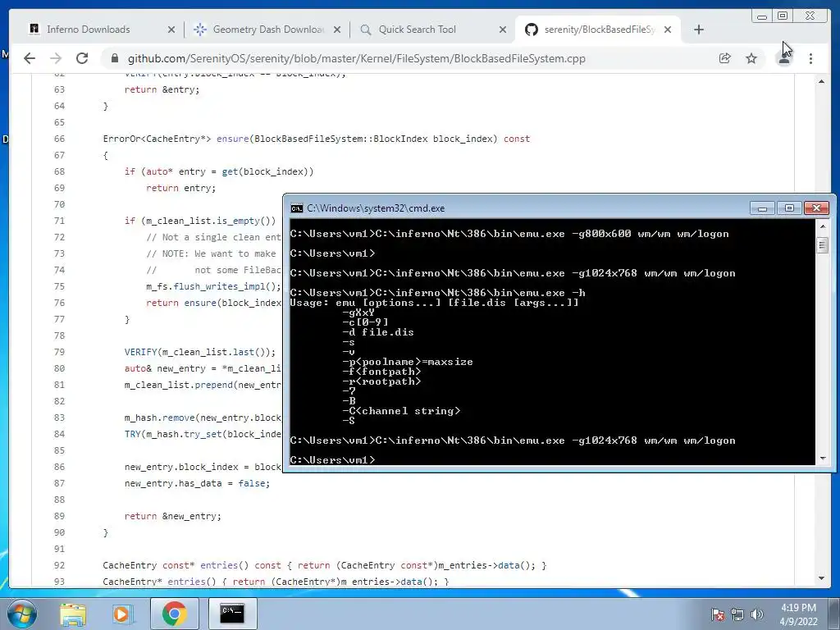Screen dimensions: 840x630
Task: Click Chrome's forward navigation arrow
Action: [56, 58]
